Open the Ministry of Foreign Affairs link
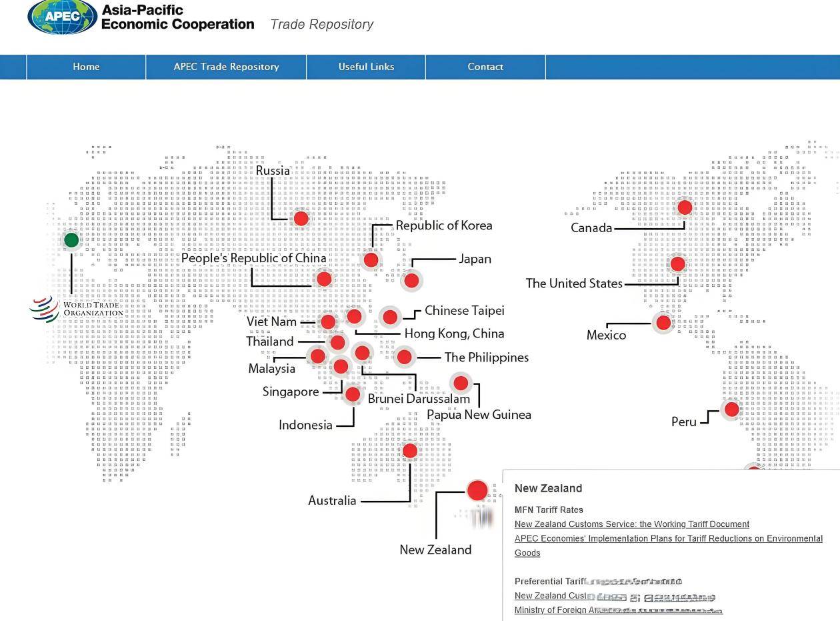The image size is (840, 621). point(619,610)
